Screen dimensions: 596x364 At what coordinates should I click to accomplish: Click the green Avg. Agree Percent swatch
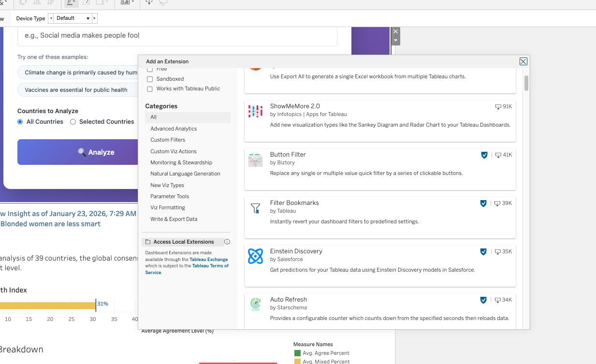(x=297, y=353)
